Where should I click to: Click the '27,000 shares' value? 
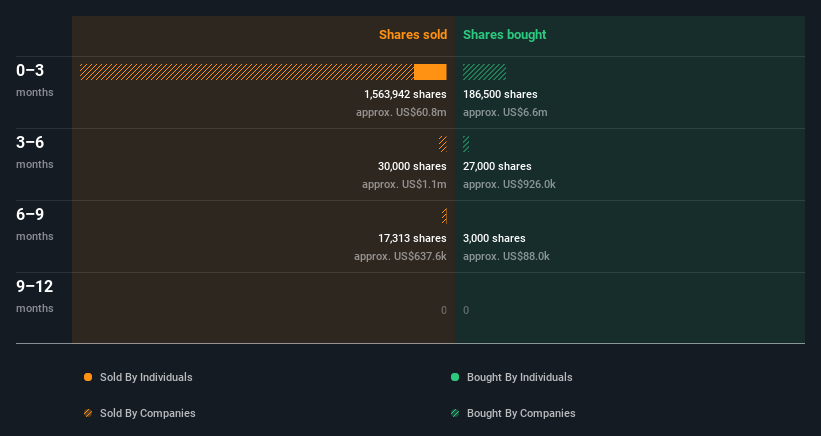(x=497, y=166)
